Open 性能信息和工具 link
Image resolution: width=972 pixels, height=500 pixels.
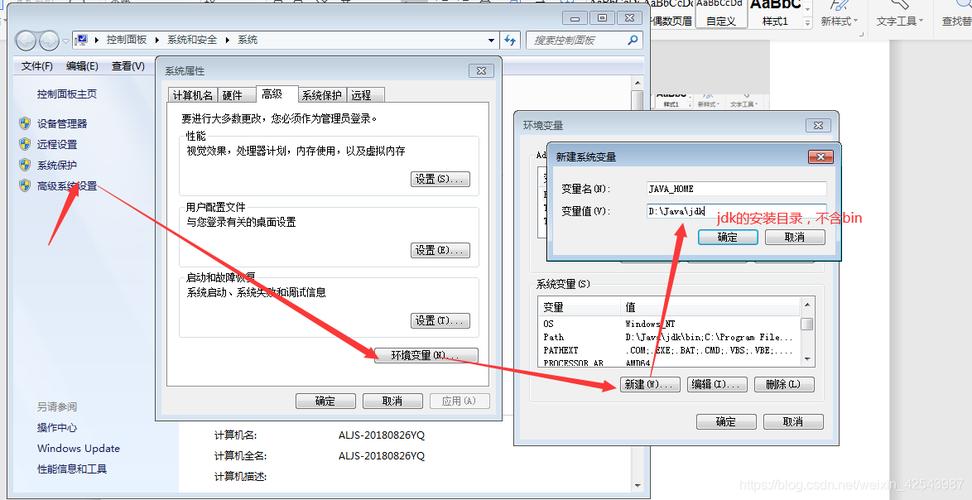(x=72, y=469)
